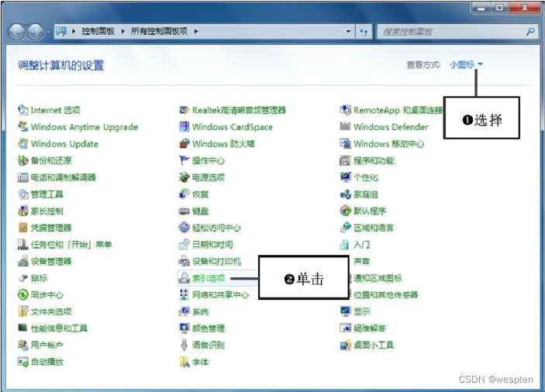This screenshot has height=392, width=545.
Task: Open the 设备管理器 icon
Action: [x=23, y=261]
